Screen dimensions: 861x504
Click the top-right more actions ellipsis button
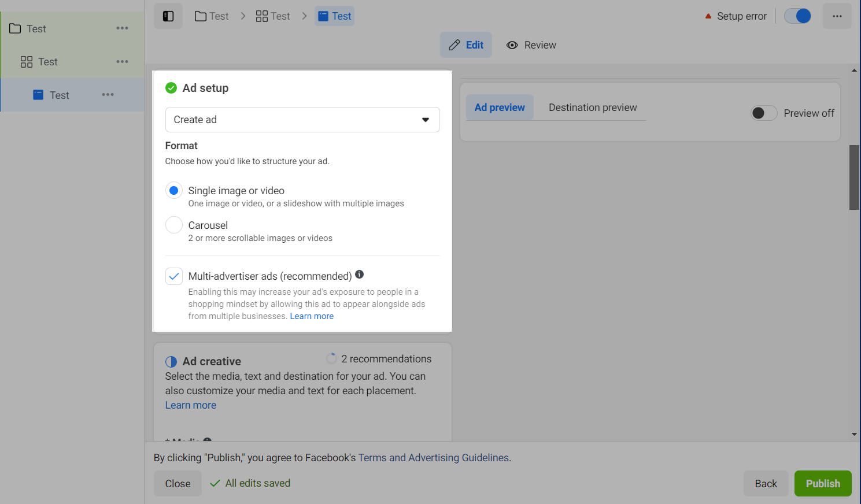(x=837, y=16)
